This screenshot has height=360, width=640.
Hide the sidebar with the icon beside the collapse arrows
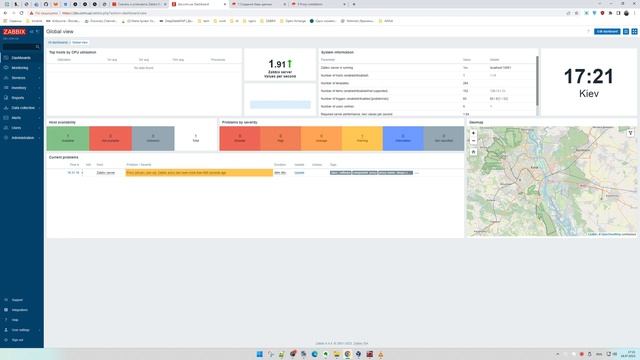tap(38, 31)
